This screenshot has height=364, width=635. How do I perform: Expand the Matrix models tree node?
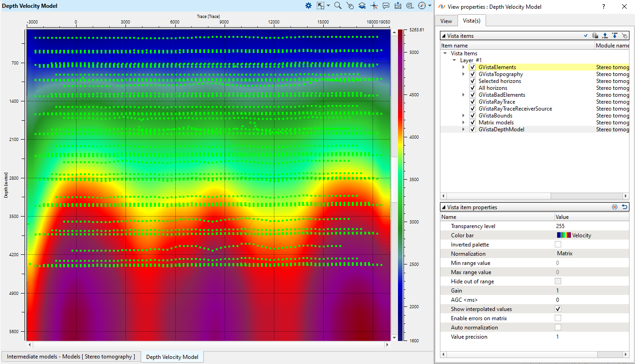tap(463, 123)
